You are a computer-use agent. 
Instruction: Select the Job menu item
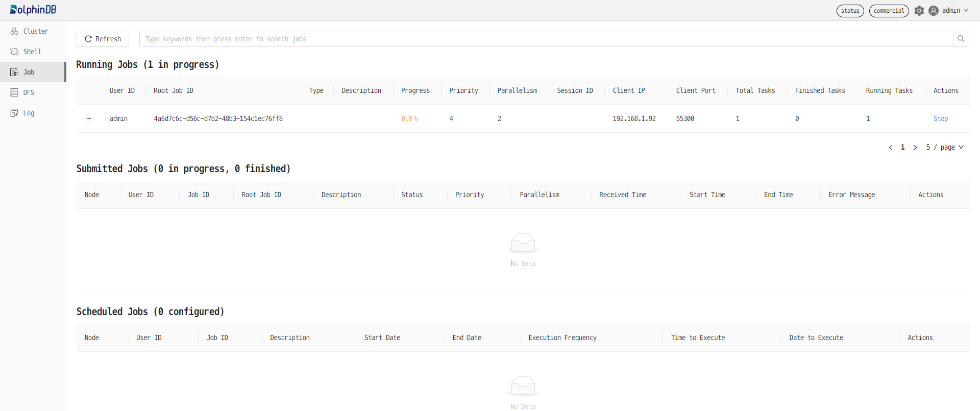(29, 72)
